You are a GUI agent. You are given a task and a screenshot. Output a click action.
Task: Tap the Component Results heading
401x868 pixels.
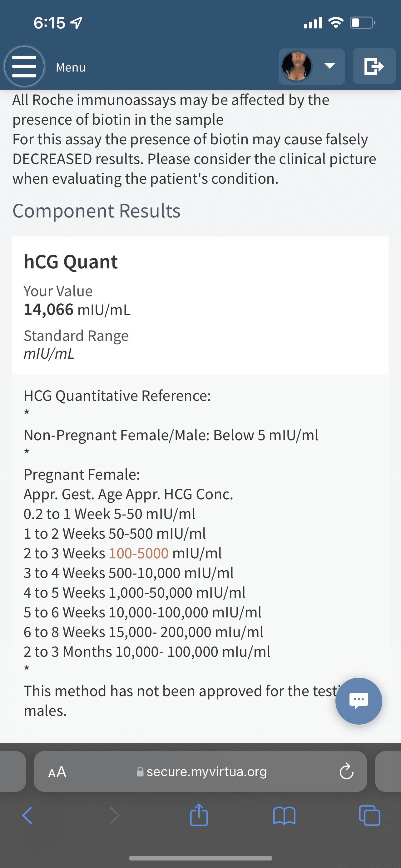pyautogui.click(x=97, y=211)
